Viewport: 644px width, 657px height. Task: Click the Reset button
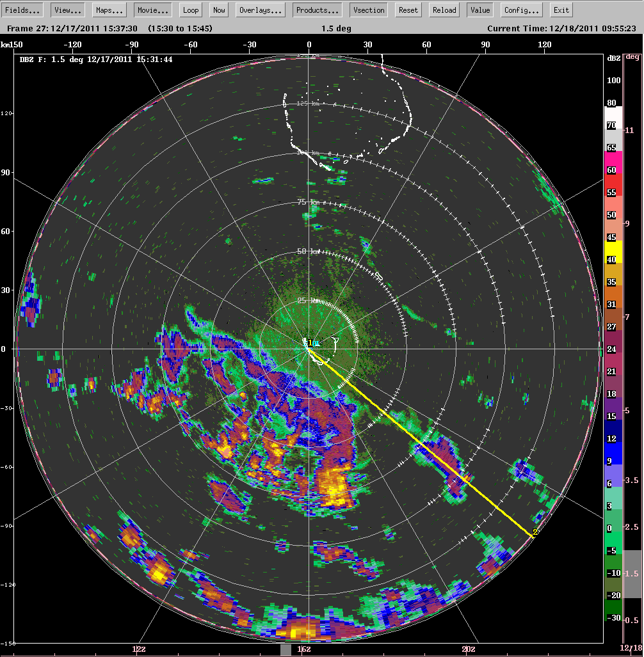[408, 10]
